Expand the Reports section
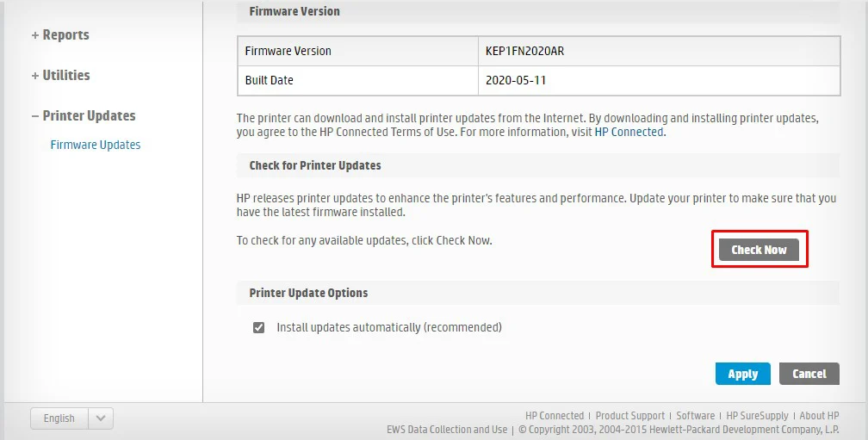Image resolution: width=868 pixels, height=440 pixels. (x=60, y=35)
